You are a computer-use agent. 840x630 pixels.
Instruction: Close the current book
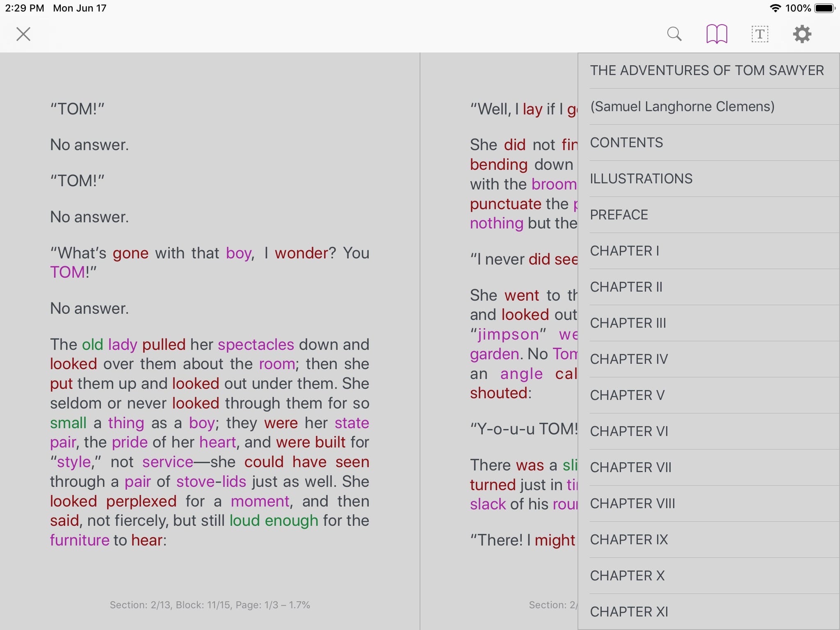point(23,33)
